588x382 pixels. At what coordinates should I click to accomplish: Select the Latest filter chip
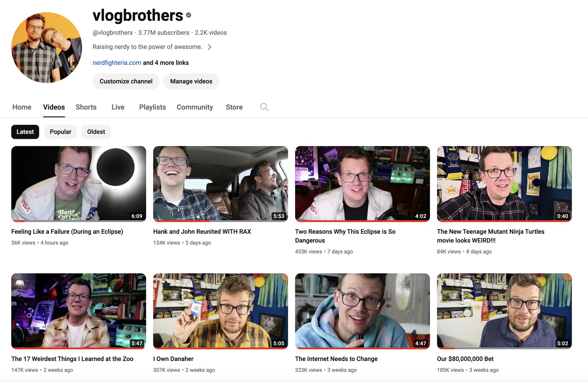(25, 132)
